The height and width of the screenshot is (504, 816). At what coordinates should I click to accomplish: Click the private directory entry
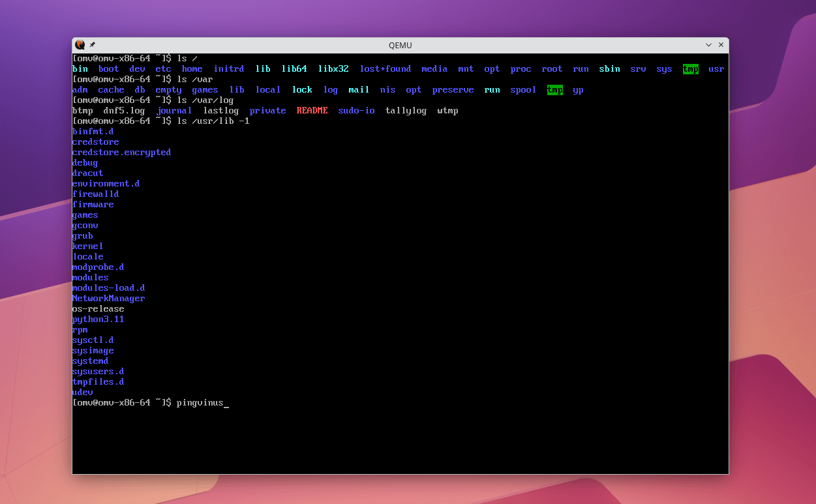[x=268, y=111]
